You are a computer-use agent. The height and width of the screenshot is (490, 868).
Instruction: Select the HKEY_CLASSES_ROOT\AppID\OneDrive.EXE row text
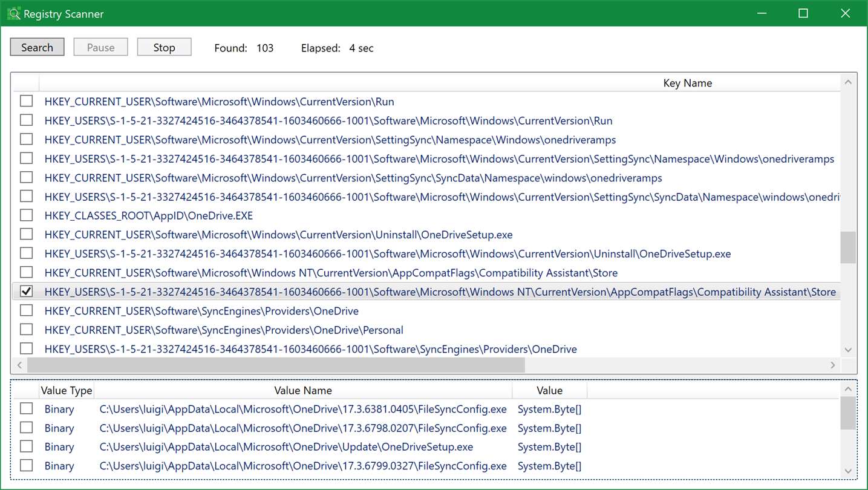coord(148,216)
